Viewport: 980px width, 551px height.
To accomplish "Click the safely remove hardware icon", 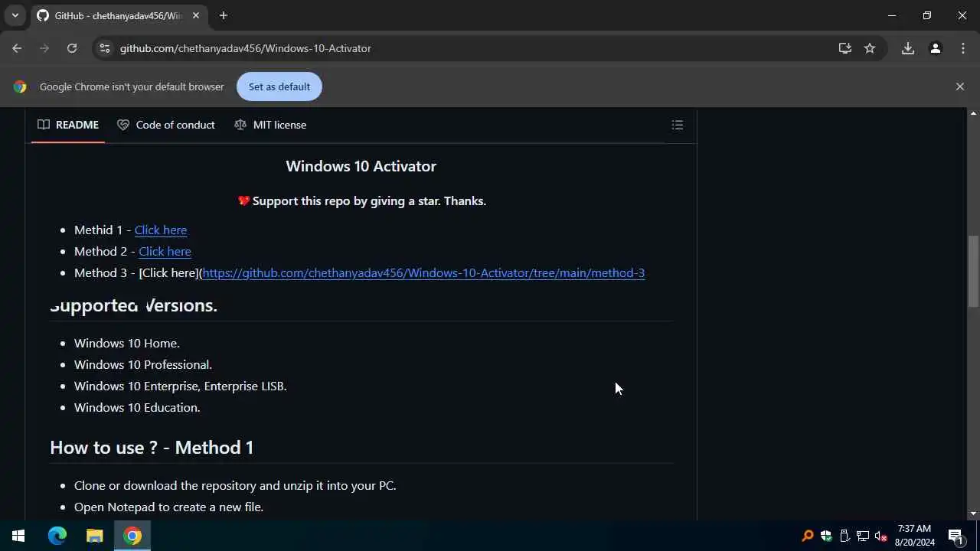I will pos(844,536).
